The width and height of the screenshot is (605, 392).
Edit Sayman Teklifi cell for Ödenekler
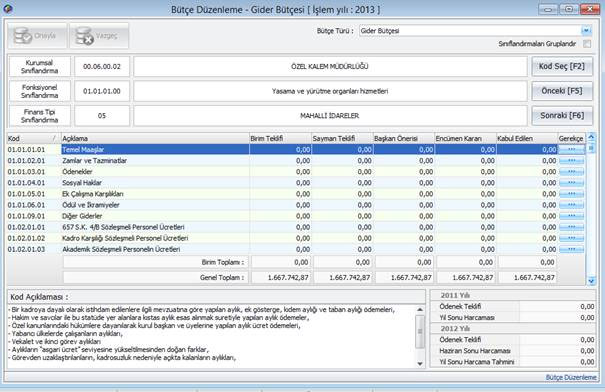pos(342,172)
